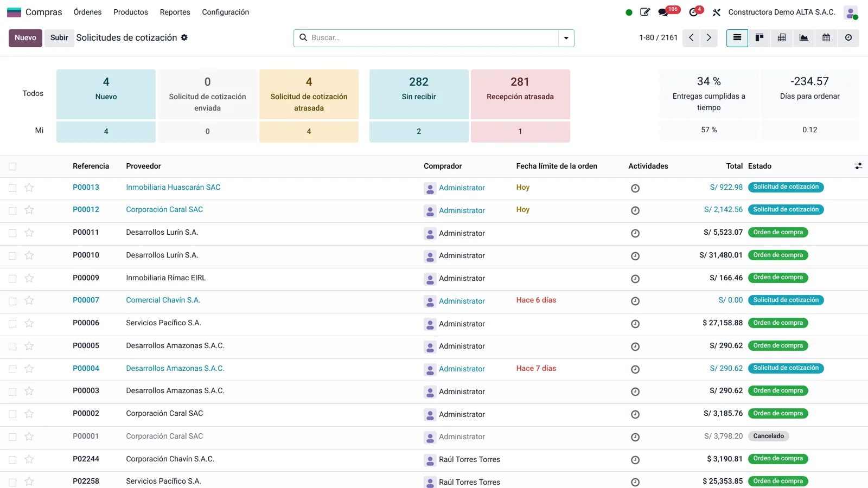This screenshot has width=868, height=488.
Task: Open the Órdenes menu
Action: pos(87,12)
